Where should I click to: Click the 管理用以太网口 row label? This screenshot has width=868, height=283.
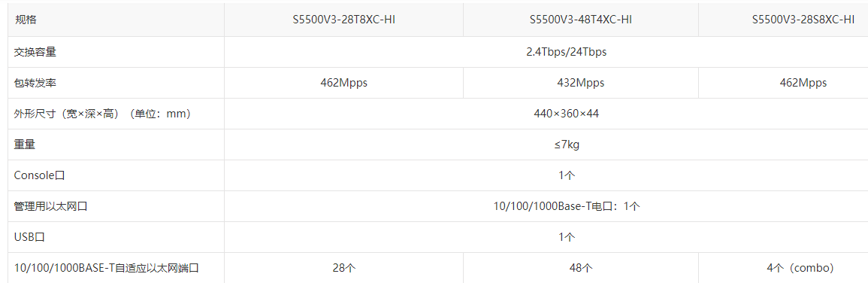coord(51,206)
